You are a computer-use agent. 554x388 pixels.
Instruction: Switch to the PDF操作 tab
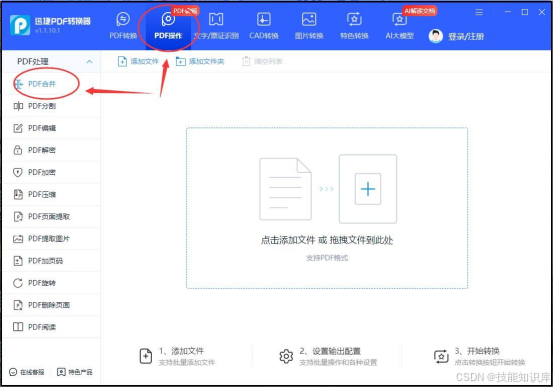pyautogui.click(x=168, y=26)
